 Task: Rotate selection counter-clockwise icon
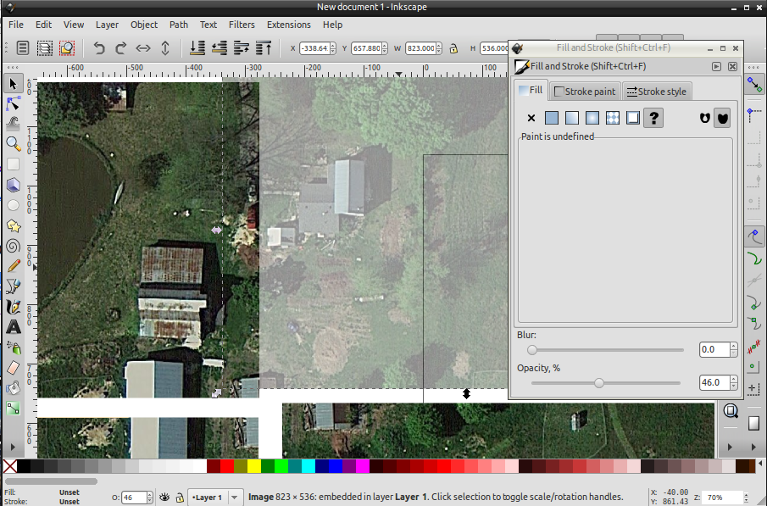pyautogui.click(x=99, y=48)
